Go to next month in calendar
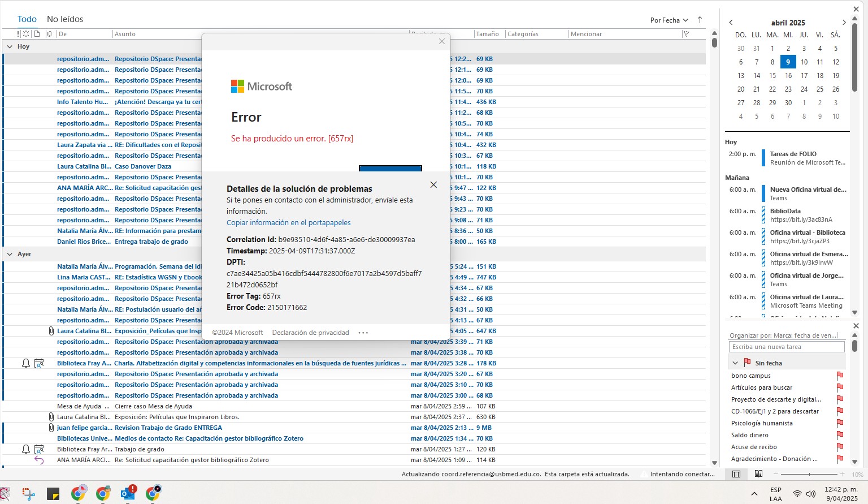Screen dimensions: 868x504 coord(844,23)
